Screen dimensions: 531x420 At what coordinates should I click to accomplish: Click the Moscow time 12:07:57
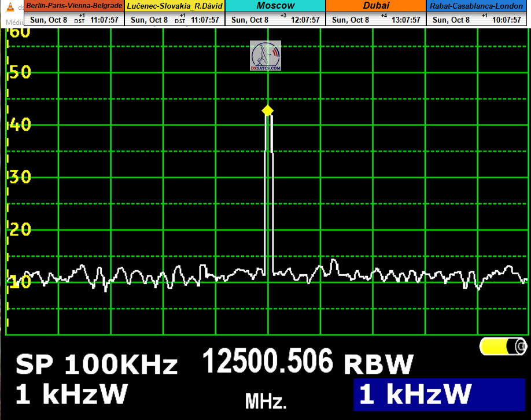tap(306, 20)
